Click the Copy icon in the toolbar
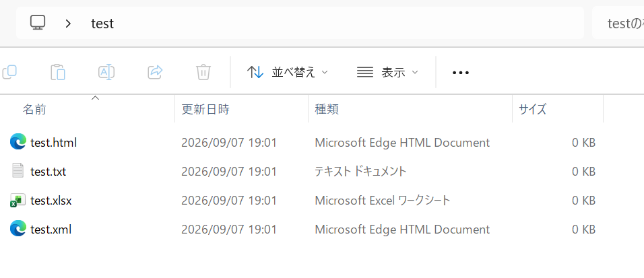Screen dimensions: 644x278 (x=9, y=72)
